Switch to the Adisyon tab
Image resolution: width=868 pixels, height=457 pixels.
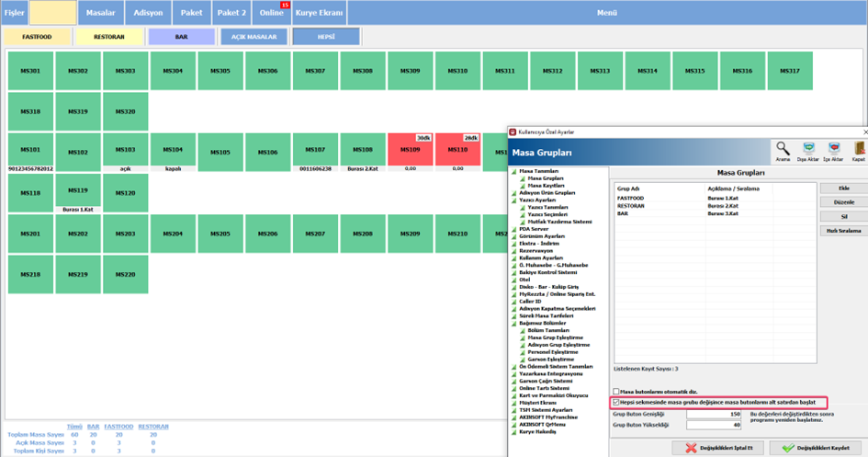click(x=149, y=13)
